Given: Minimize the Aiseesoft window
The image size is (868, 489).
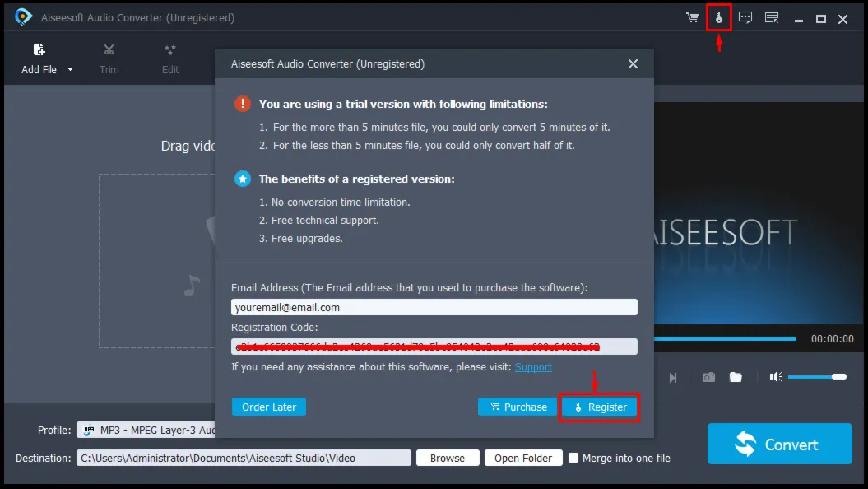Looking at the screenshot, I should click(798, 20).
